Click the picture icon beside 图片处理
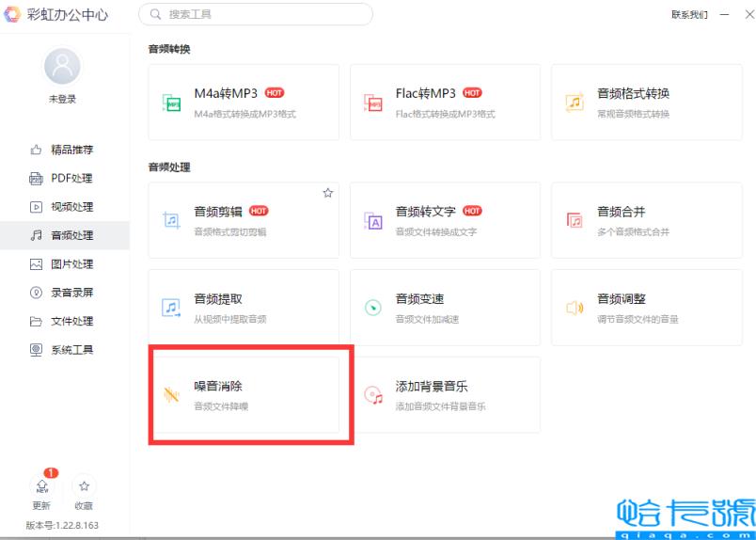The height and width of the screenshot is (540, 756). coord(36,264)
